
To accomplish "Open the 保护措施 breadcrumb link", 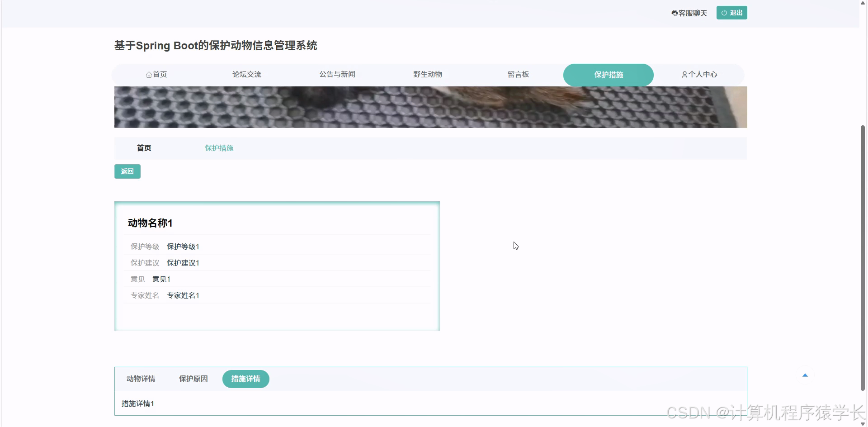I will coord(219,148).
